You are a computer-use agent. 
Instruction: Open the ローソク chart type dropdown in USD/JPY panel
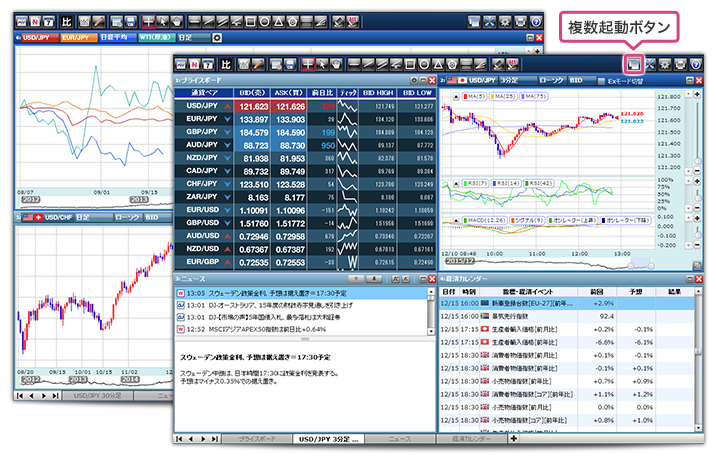pyautogui.click(x=552, y=80)
